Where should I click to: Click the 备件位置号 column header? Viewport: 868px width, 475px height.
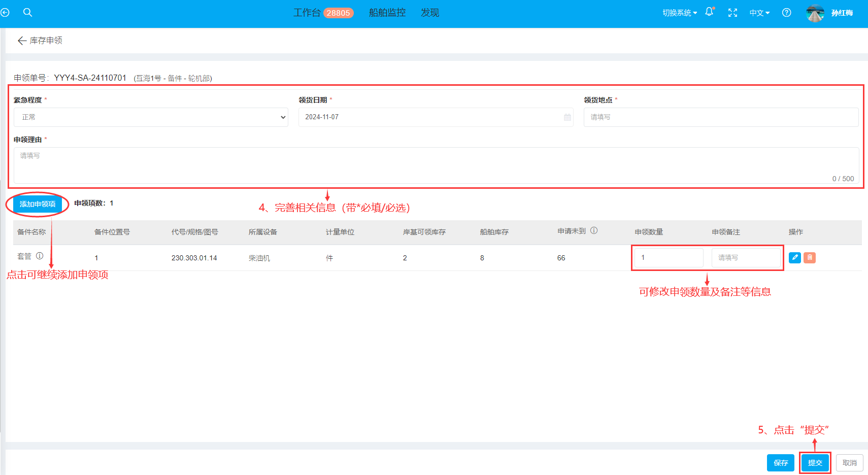pyautogui.click(x=112, y=232)
